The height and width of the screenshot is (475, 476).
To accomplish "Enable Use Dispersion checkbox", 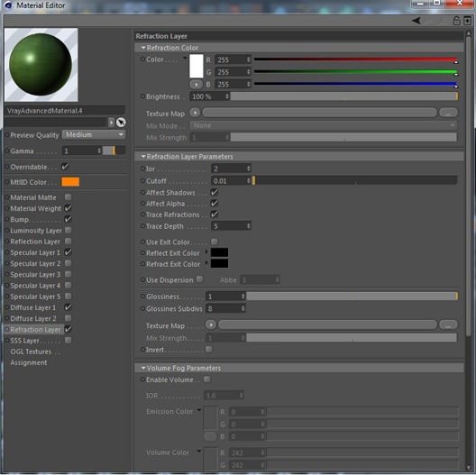I will (199, 279).
